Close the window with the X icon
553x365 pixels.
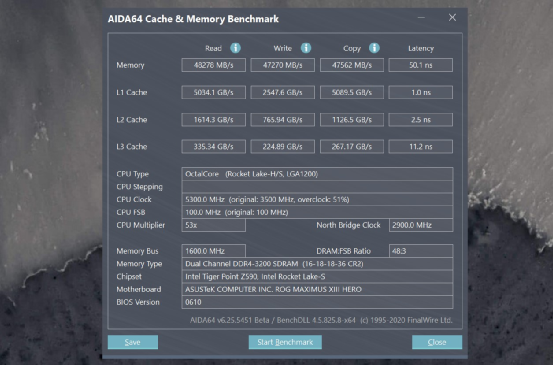(452, 18)
